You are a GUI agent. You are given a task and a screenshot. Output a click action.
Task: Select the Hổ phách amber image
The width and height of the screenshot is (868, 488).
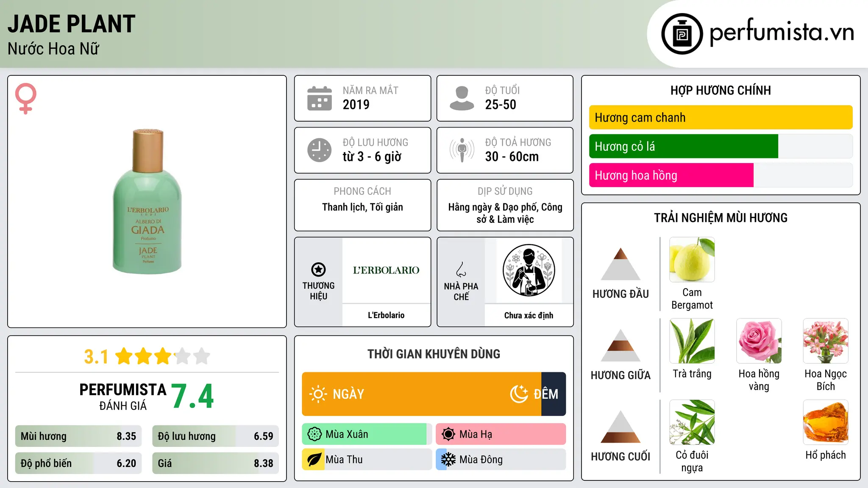click(x=826, y=422)
